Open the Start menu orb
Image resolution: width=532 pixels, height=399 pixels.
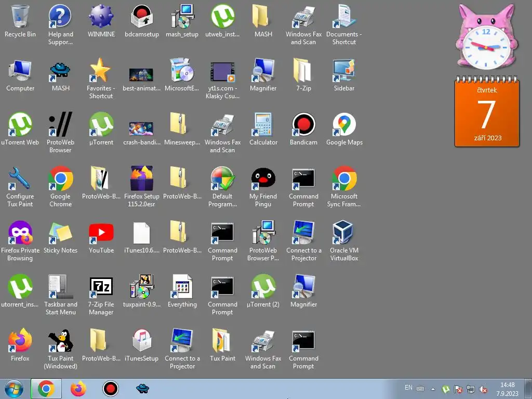[x=14, y=389]
